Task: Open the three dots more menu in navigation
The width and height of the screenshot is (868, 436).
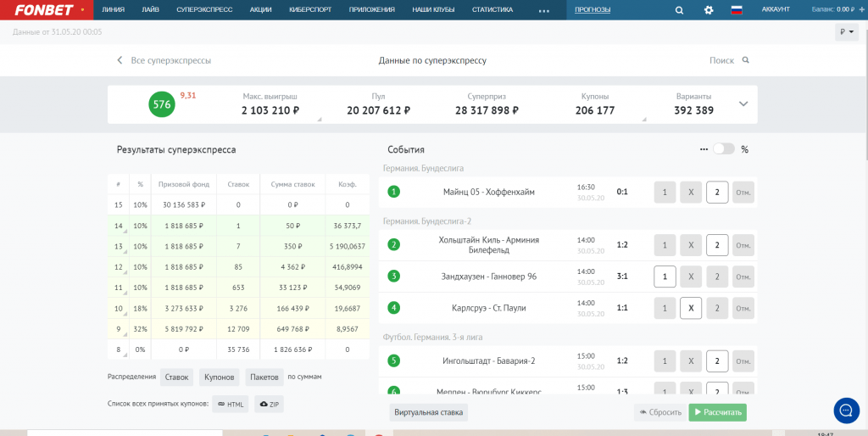Action: click(x=543, y=10)
